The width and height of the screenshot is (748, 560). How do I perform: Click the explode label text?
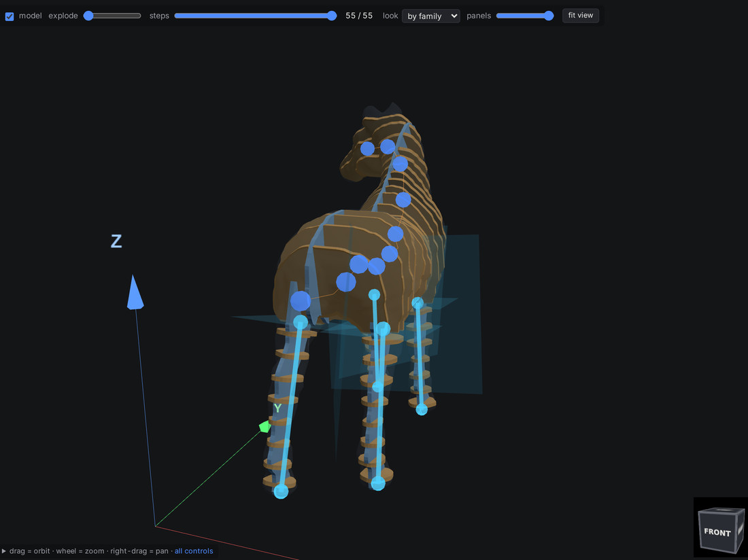[x=63, y=16]
